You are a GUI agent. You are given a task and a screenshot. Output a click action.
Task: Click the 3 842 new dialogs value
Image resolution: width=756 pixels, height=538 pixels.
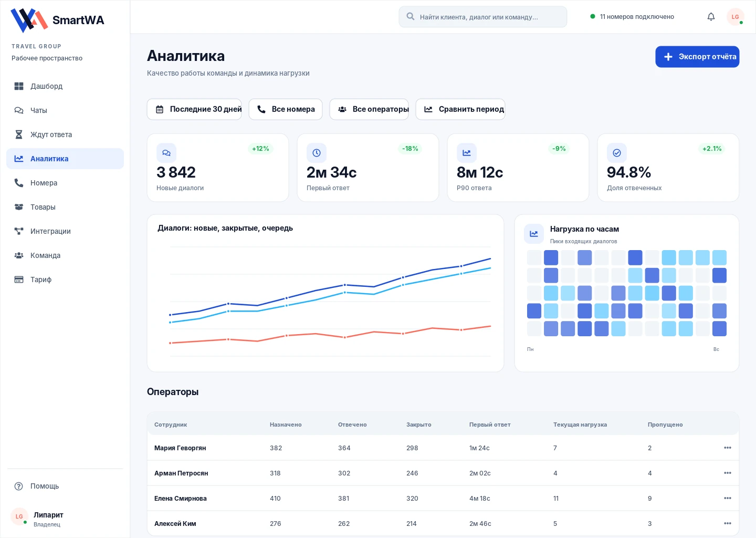point(176,172)
